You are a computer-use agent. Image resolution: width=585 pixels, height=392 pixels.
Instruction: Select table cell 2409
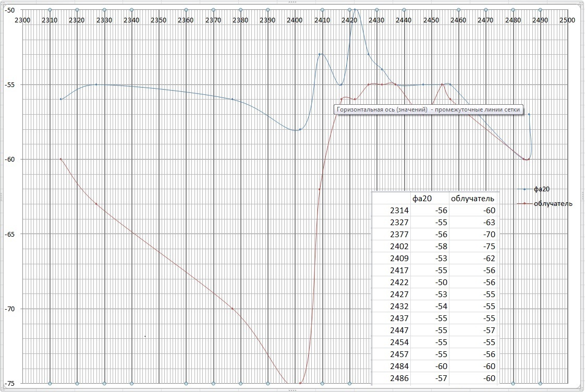(399, 258)
